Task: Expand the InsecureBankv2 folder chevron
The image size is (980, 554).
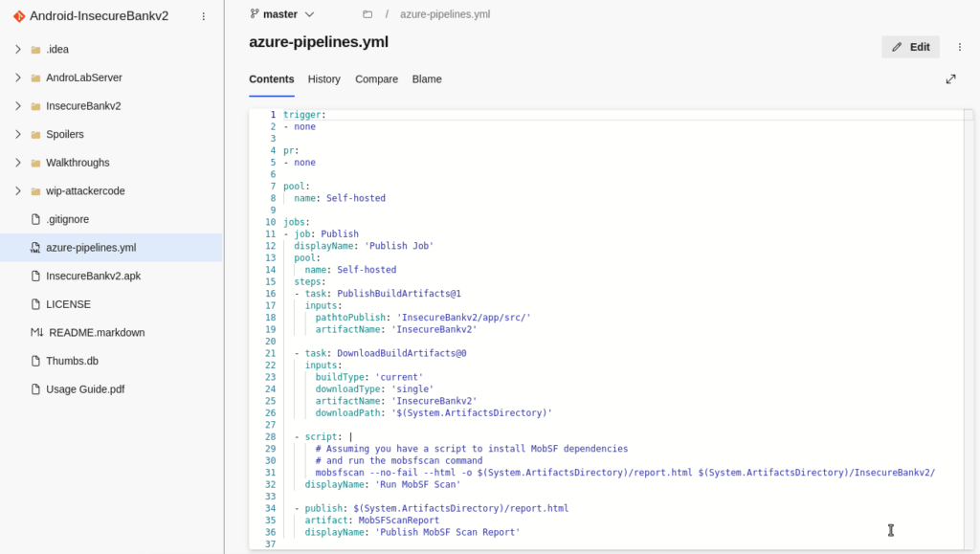Action: [x=18, y=106]
